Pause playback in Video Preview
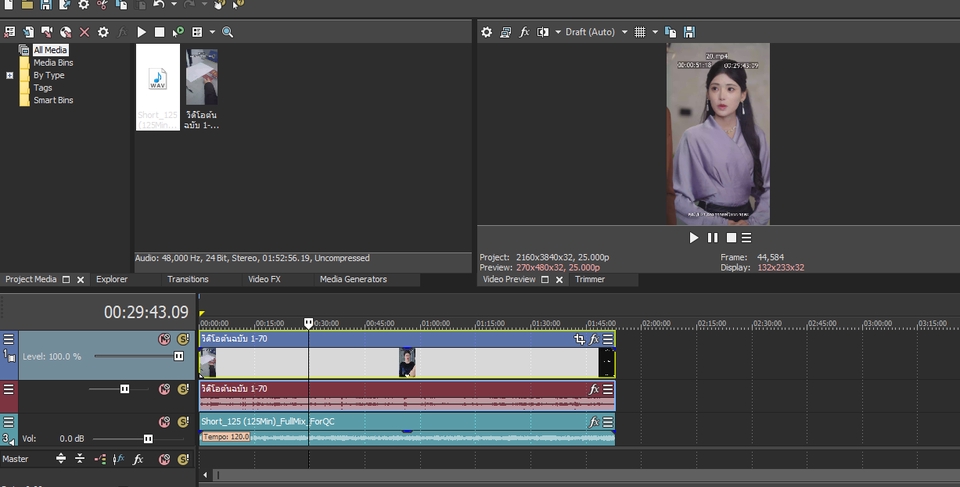 [x=712, y=238]
